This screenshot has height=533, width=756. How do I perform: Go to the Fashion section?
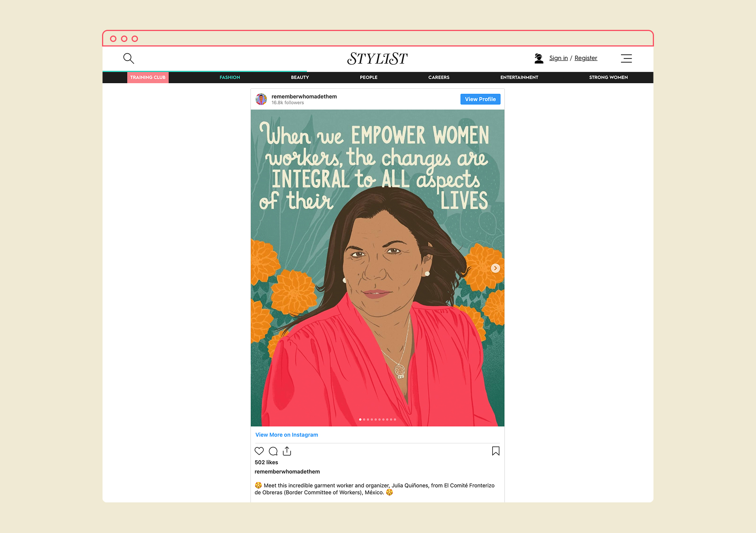coord(230,77)
